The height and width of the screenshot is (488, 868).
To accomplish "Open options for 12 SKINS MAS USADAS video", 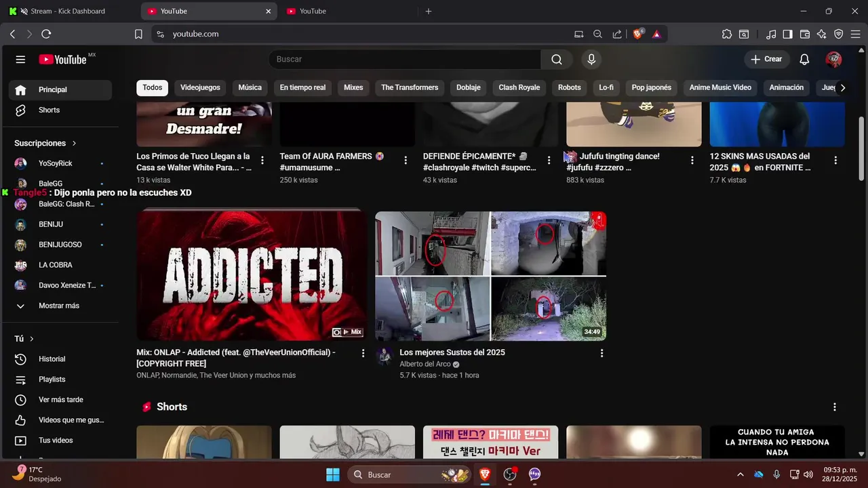I will tap(835, 161).
